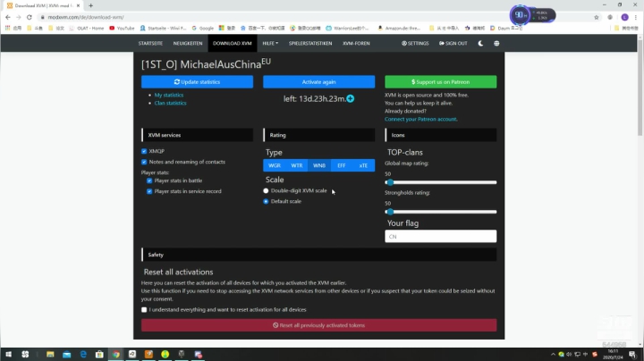Open the Google bookmark
The image size is (644, 361).
pos(203,28)
